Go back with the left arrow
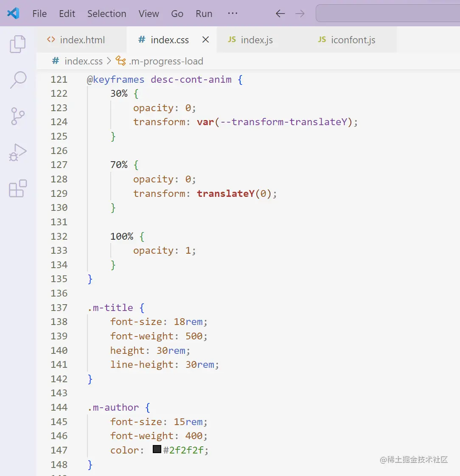The width and height of the screenshot is (460, 476). (x=280, y=14)
